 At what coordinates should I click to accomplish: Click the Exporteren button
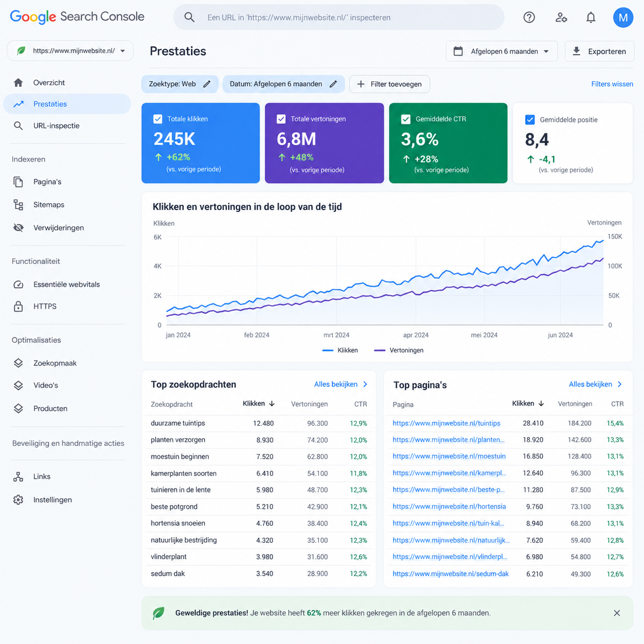tap(599, 51)
